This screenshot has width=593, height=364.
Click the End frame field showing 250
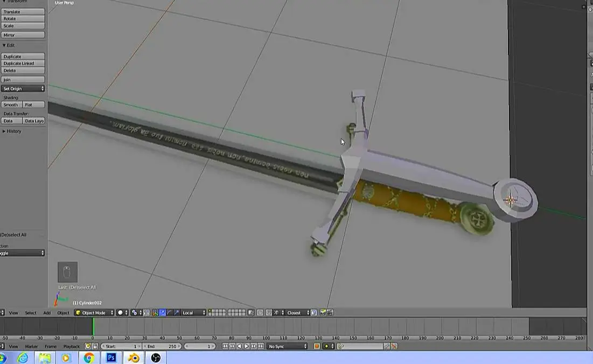tap(162, 346)
